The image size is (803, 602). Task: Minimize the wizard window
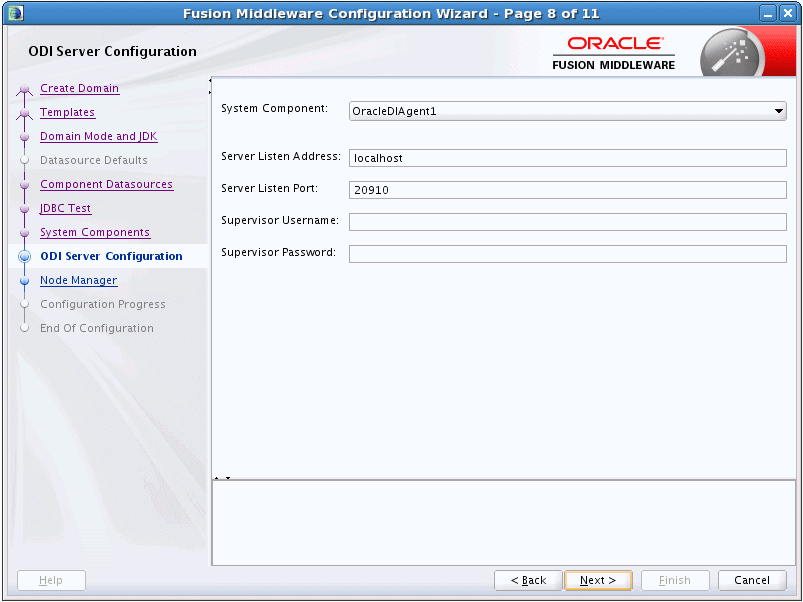[x=768, y=14]
